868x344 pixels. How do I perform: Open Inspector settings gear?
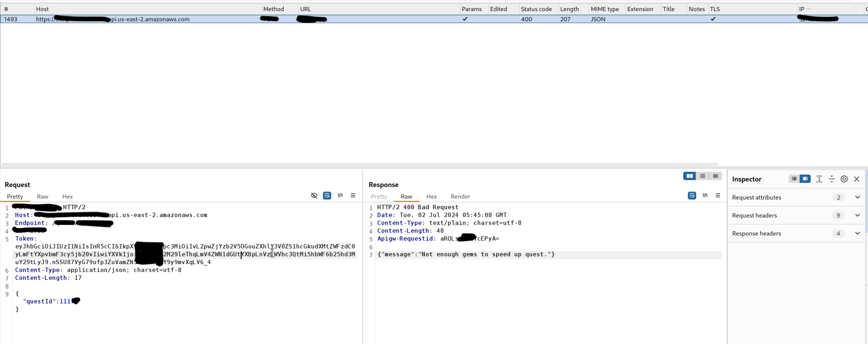[x=844, y=179]
